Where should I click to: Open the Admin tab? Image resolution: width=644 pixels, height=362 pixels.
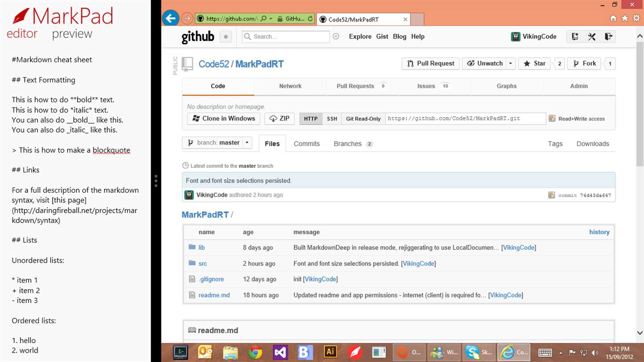(x=579, y=86)
